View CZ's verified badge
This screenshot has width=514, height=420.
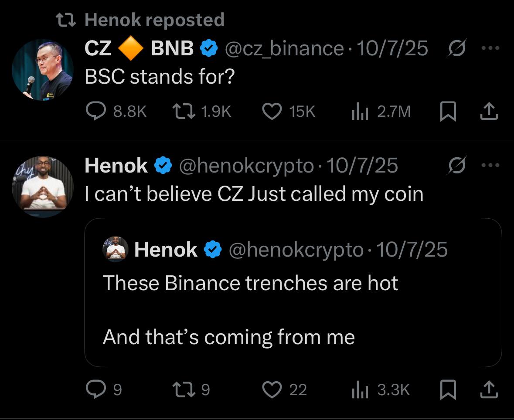(x=208, y=48)
